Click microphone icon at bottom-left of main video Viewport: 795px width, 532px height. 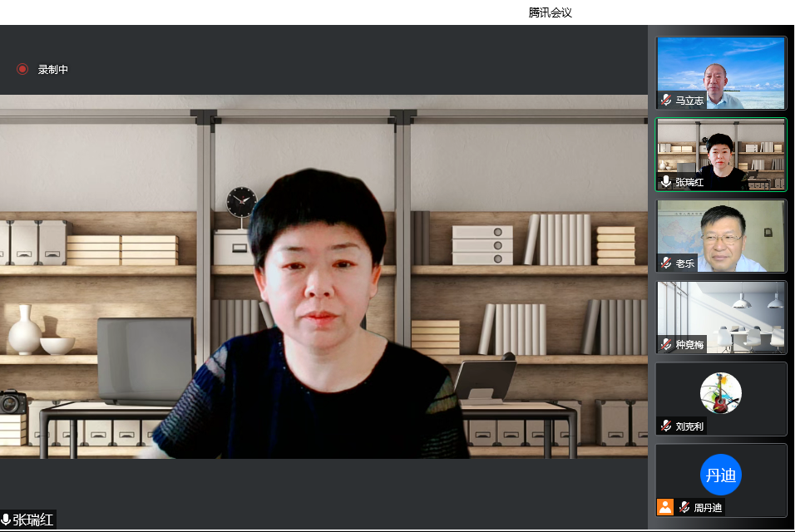point(6,520)
